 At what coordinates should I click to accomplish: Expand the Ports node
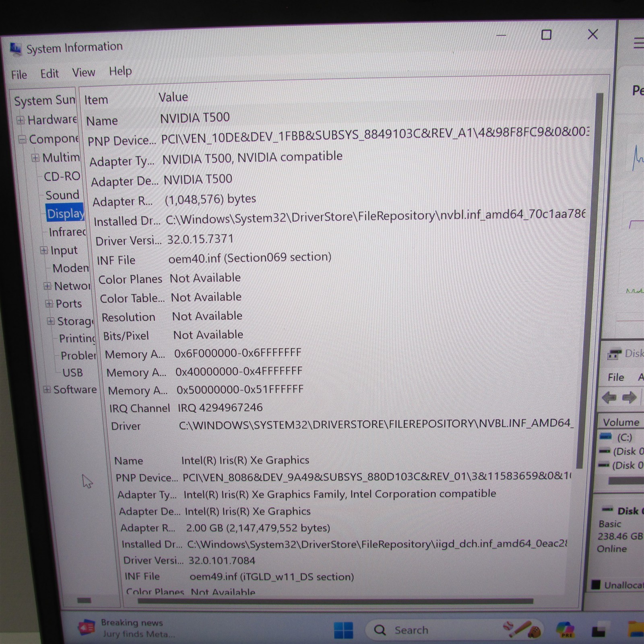[49, 303]
